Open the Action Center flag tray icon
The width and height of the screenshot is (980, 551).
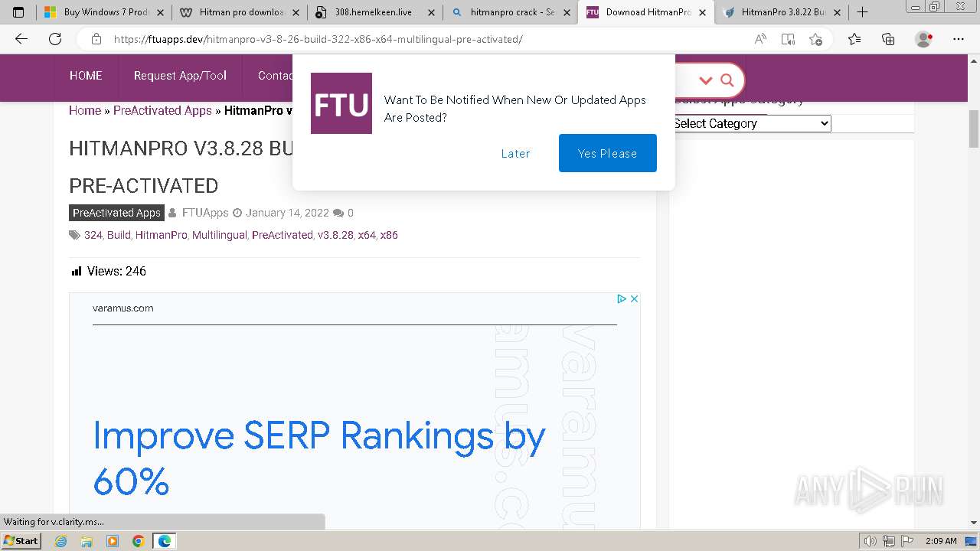(908, 541)
